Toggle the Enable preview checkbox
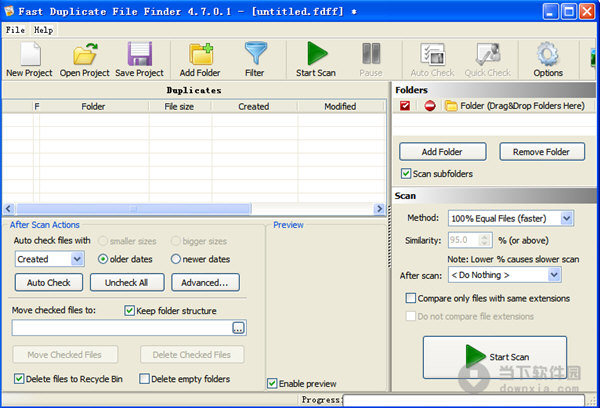This screenshot has height=408, width=600. point(272,384)
